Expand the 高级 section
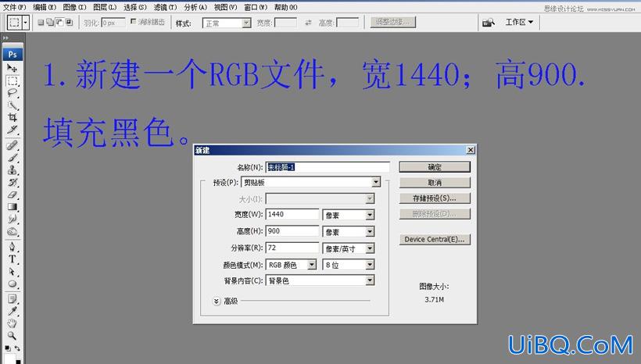 217,302
